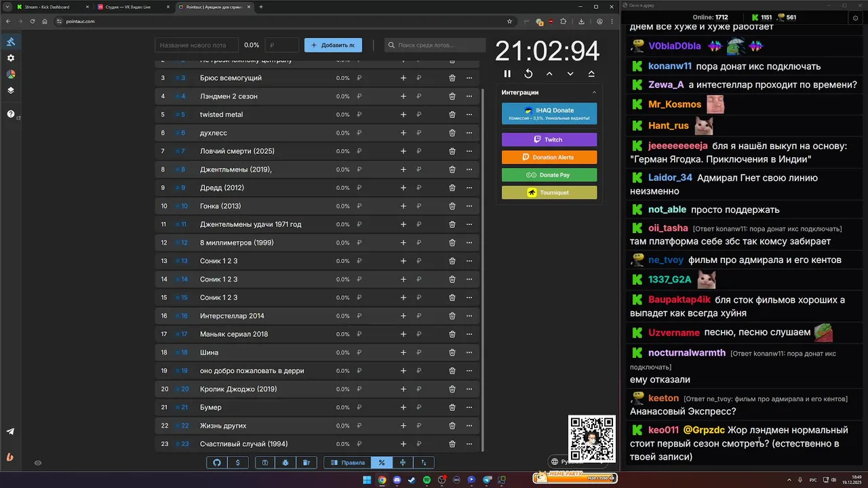Screen dimensions: 868x488
Task: Open more options for Ловчий смерти (2025)
Action: click(x=469, y=151)
